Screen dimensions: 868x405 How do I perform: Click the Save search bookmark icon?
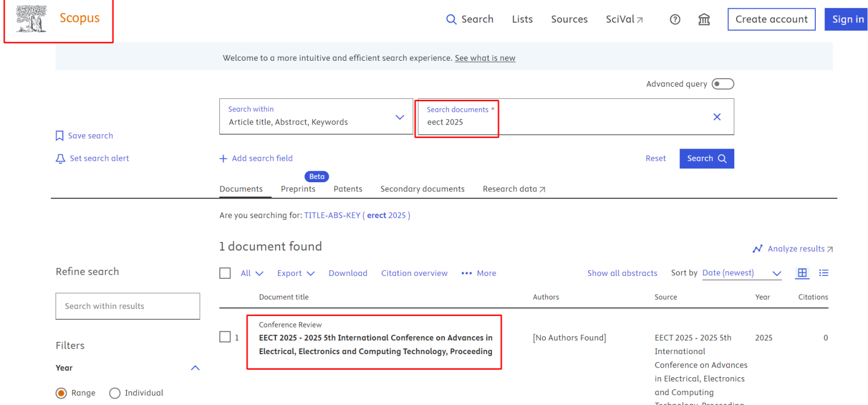click(x=60, y=136)
